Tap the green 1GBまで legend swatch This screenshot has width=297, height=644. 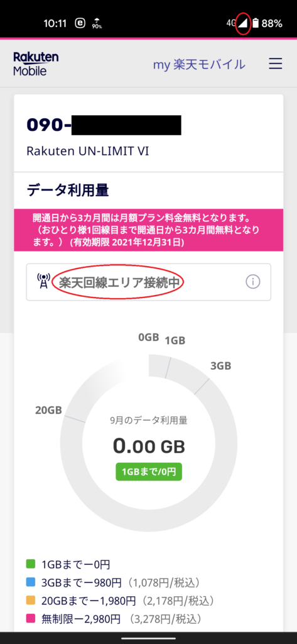pyautogui.click(x=30, y=564)
